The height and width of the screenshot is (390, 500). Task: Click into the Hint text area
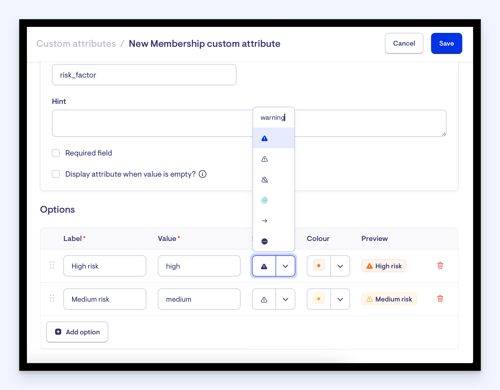point(249,123)
